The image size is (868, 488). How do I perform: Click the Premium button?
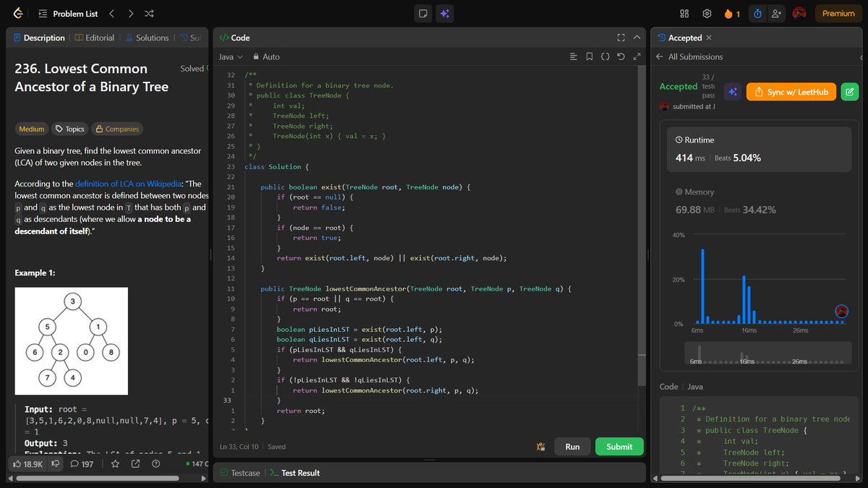point(838,13)
